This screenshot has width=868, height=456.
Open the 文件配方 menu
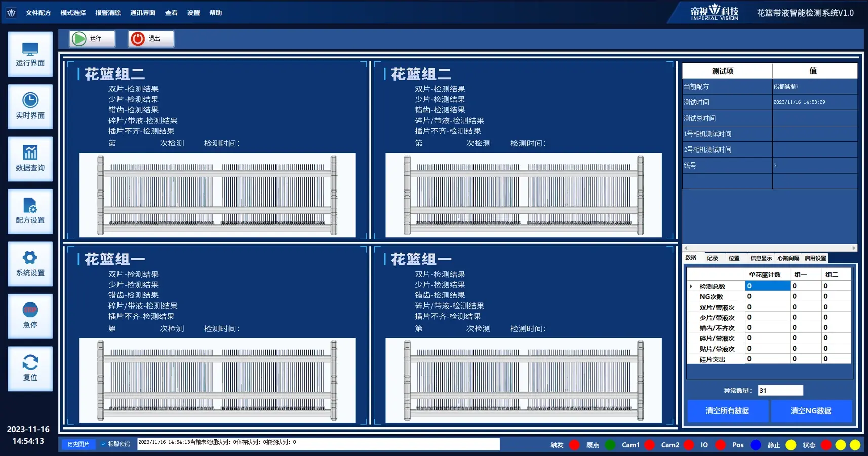tap(38, 13)
